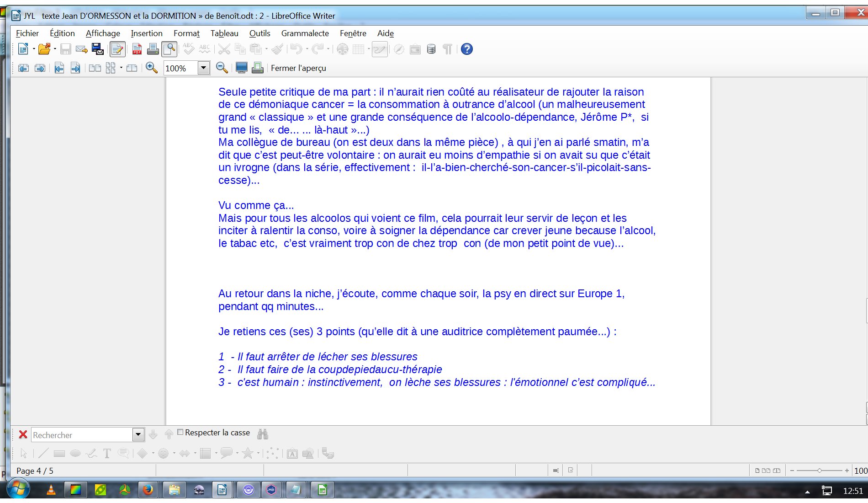Close the find toolbar red X

[x=23, y=434]
